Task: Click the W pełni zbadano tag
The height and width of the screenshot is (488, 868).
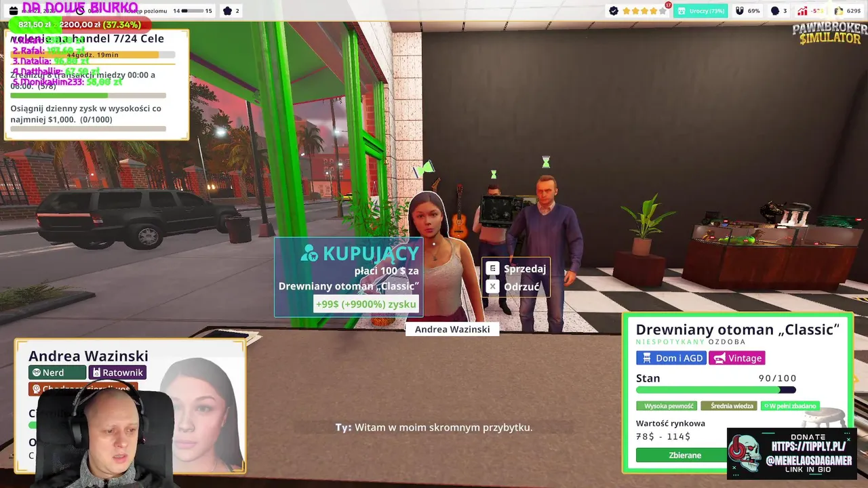Action: (x=790, y=406)
